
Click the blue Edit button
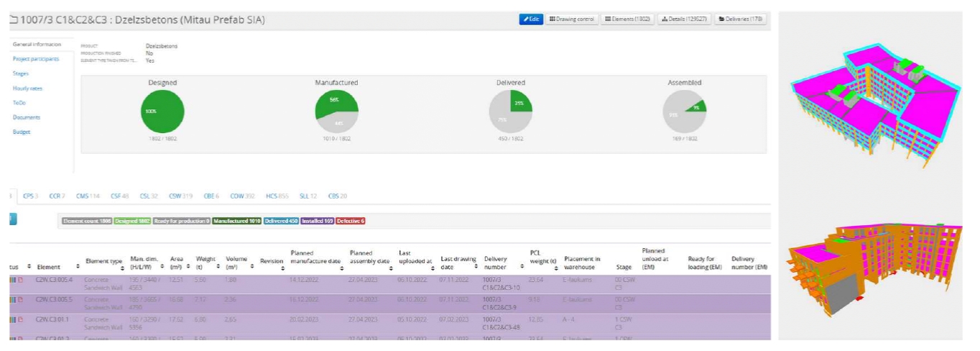point(530,19)
